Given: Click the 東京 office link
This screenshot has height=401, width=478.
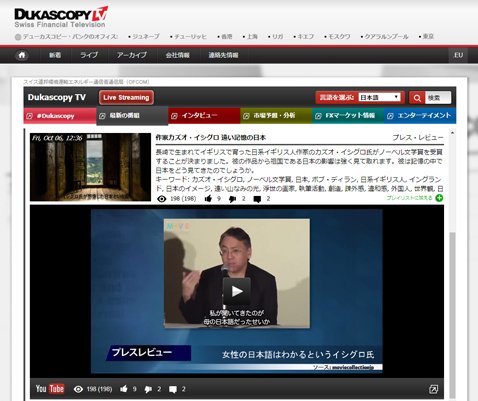Looking at the screenshot, I should 428,36.
